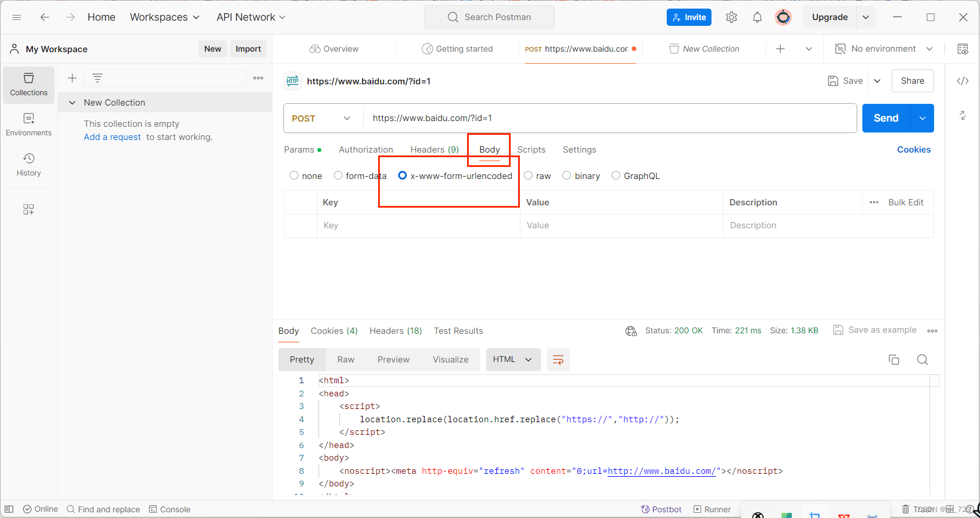
Task: Search within response body
Action: coord(923,360)
